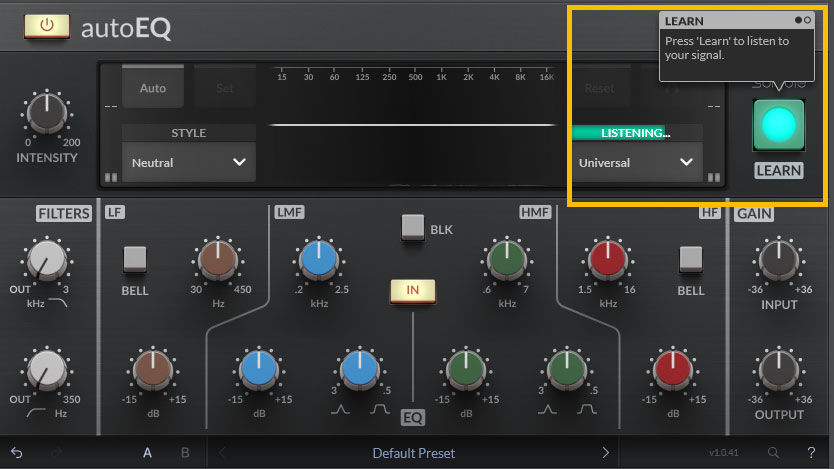Viewport: 834px width, 469px height.
Task: Click the Learn tooltip page dots
Action: click(x=803, y=20)
